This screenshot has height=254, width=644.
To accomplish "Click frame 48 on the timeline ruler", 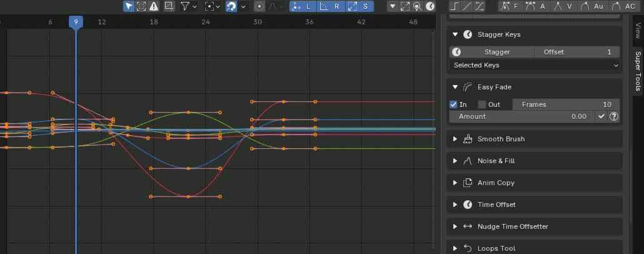I will pos(413,22).
